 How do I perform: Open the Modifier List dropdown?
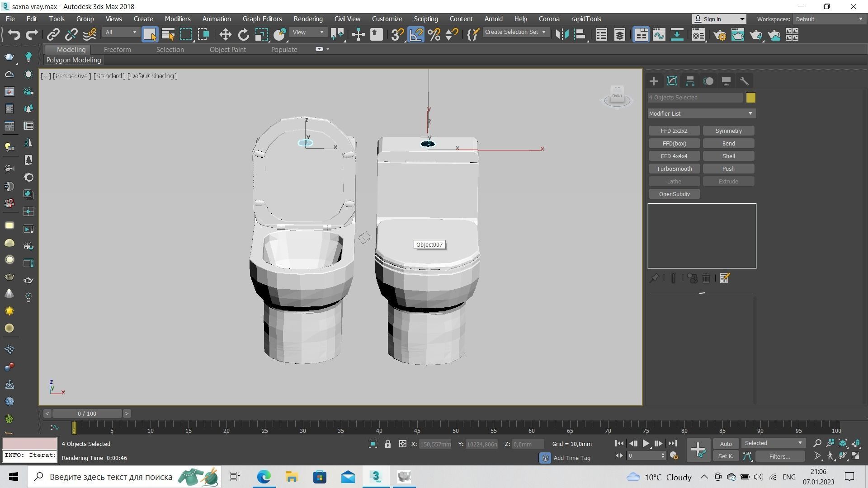(702, 113)
